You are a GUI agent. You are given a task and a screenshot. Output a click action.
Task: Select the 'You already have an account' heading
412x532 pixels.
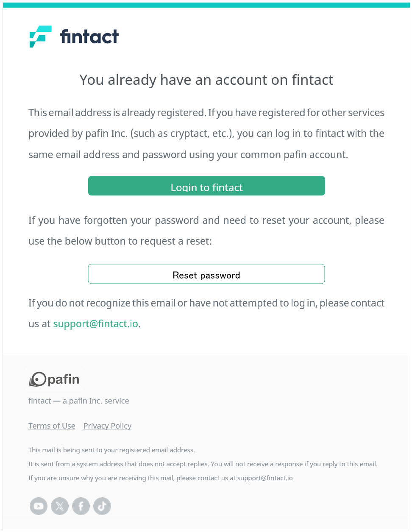(206, 80)
